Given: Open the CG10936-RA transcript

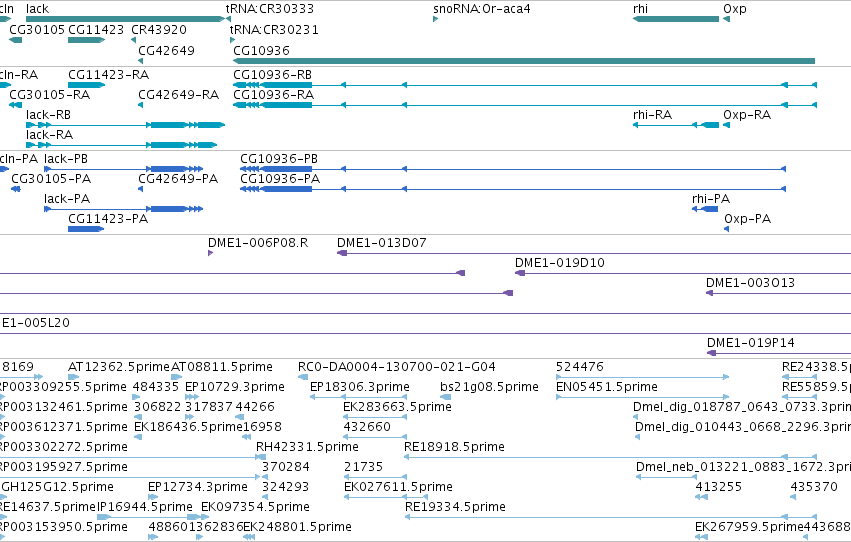Looking at the screenshot, I should pyautogui.click(x=525, y=105).
